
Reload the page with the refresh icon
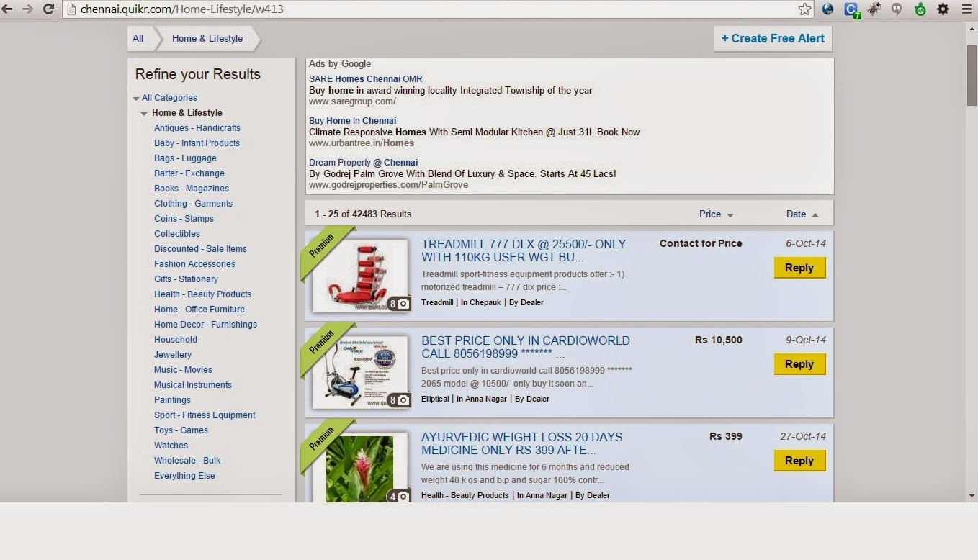(48, 9)
